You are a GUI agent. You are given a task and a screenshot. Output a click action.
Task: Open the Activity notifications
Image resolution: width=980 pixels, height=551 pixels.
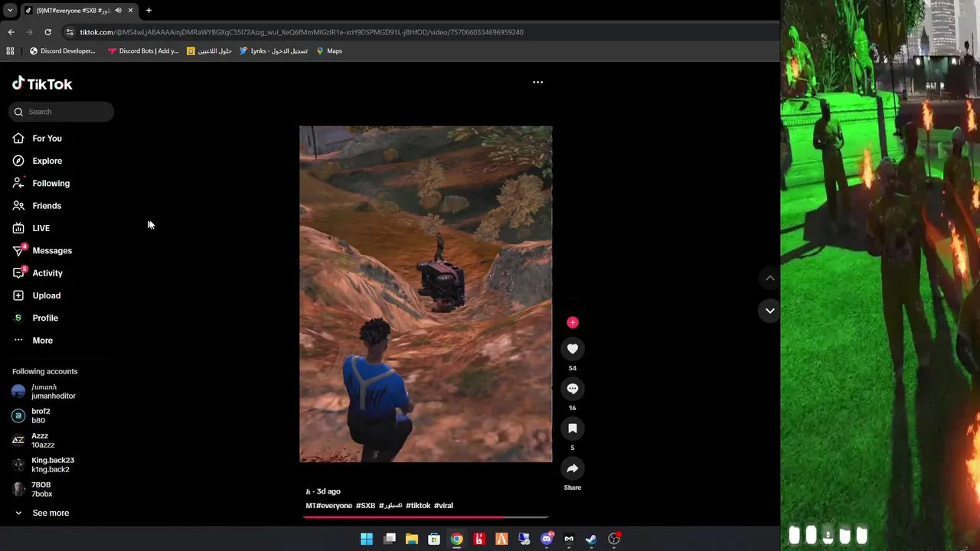pyautogui.click(x=38, y=273)
